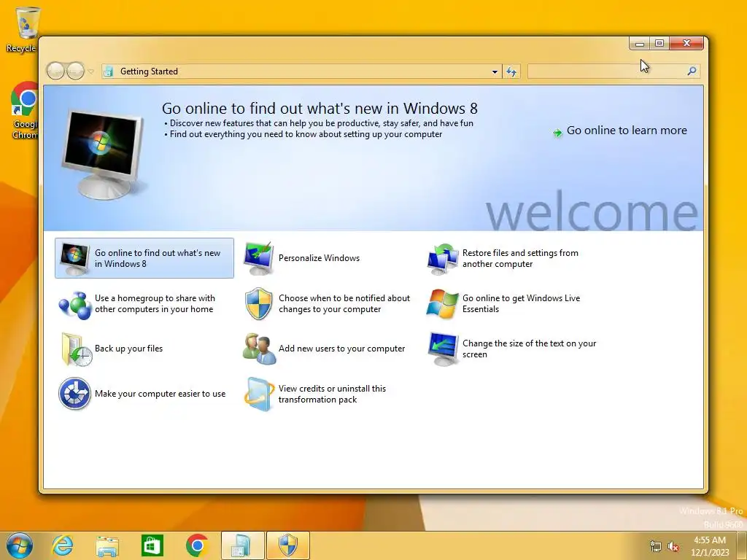Select 'Personalize Windows' text item
The width and height of the screenshot is (747, 560).
[x=319, y=258]
